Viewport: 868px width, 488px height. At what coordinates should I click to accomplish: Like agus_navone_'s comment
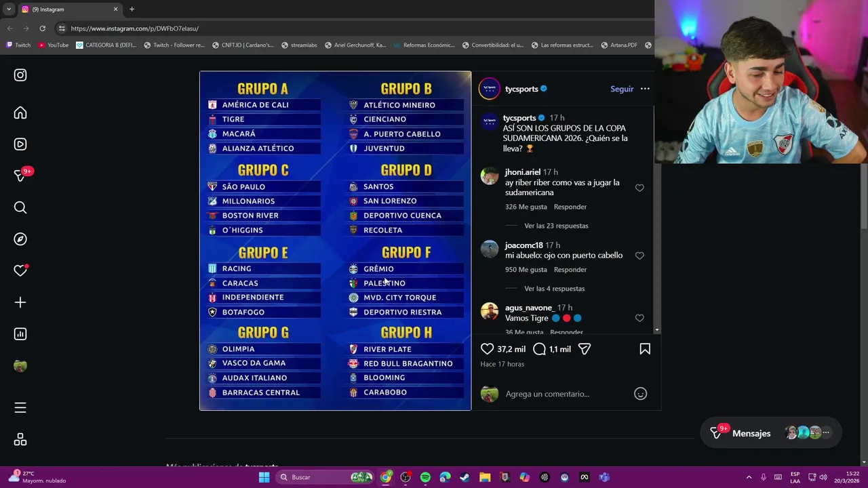pos(639,318)
